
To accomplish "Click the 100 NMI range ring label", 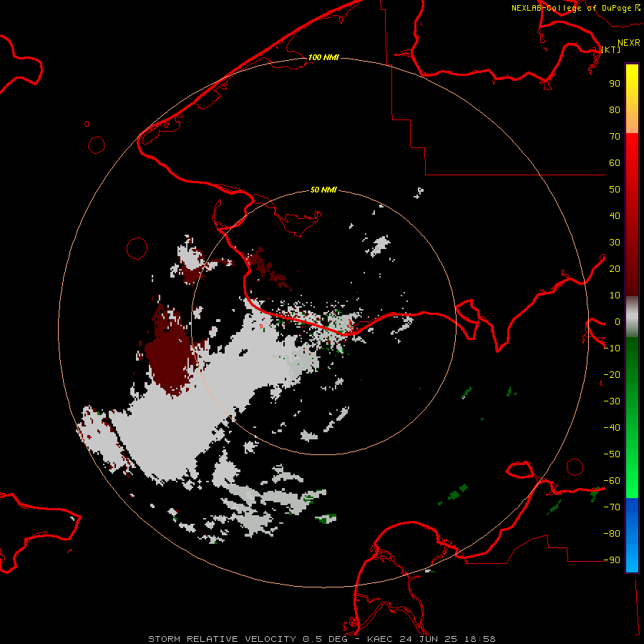I will (x=323, y=57).
